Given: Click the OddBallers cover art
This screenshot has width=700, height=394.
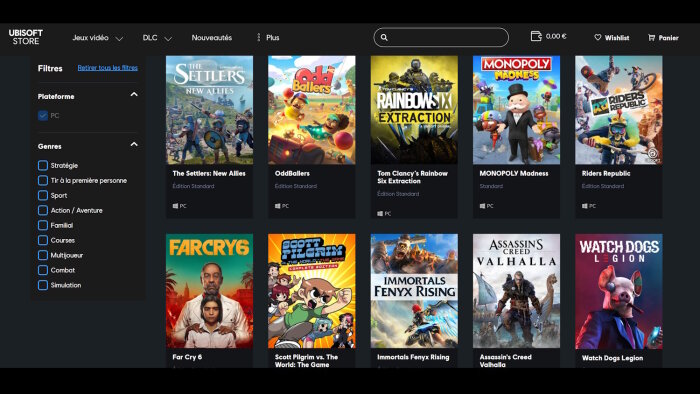Looking at the screenshot, I should pos(312,110).
